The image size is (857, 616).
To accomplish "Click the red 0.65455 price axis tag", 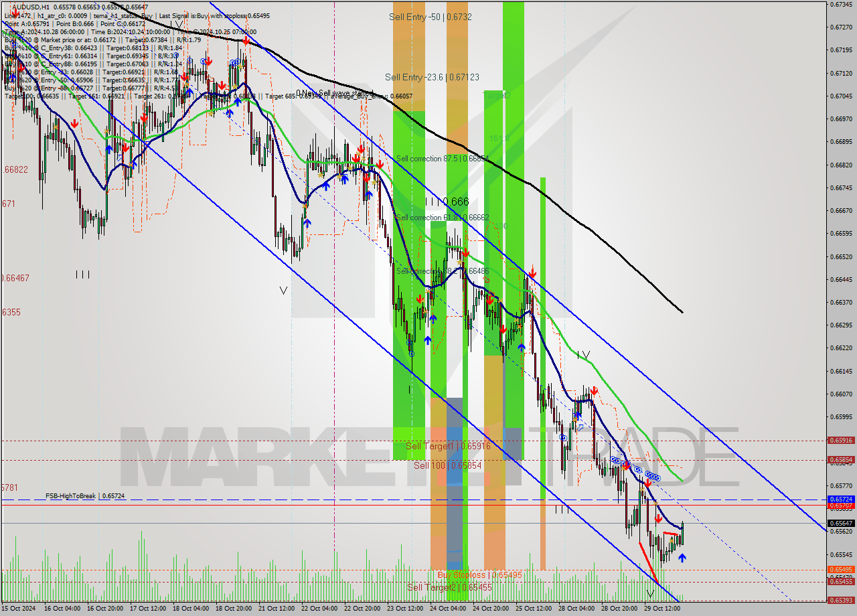I will pyautogui.click(x=841, y=582).
